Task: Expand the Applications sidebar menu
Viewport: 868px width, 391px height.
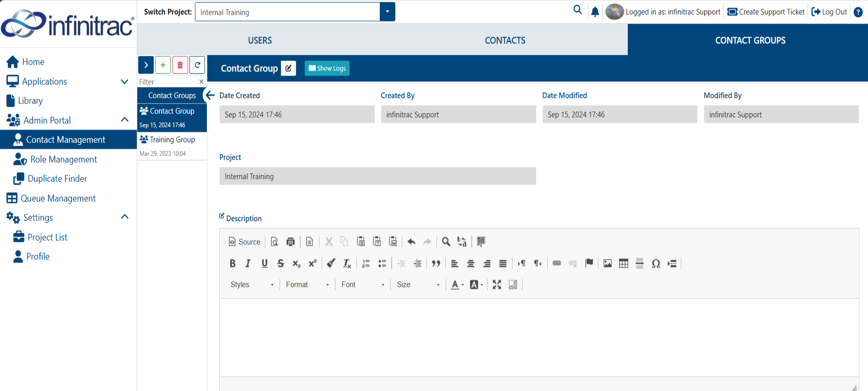Action: coord(124,81)
